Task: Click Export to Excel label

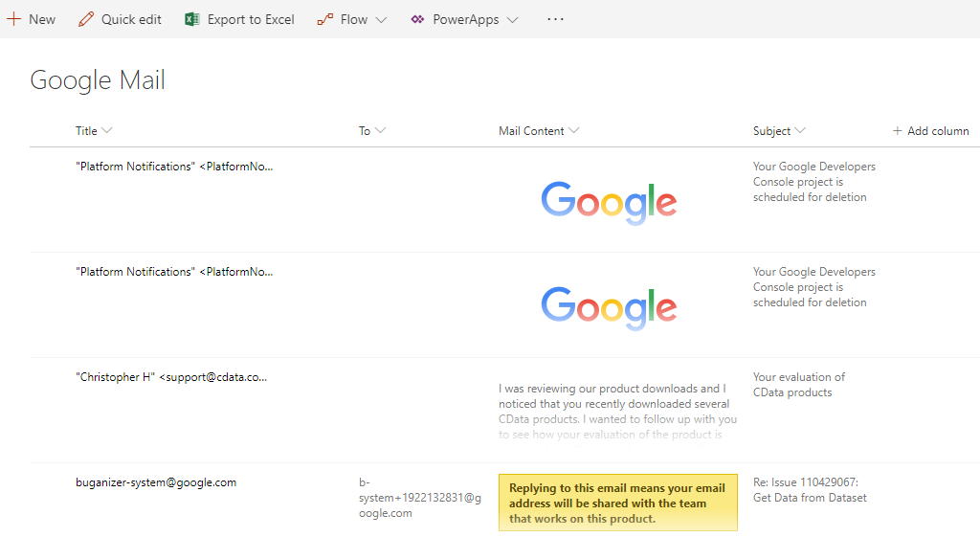Action: coord(251,19)
